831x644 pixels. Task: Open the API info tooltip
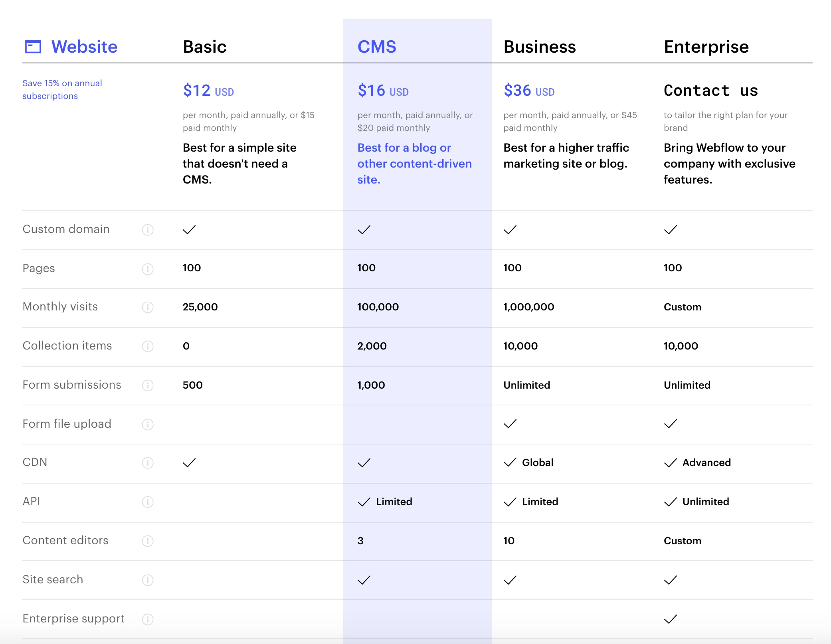pos(148,502)
